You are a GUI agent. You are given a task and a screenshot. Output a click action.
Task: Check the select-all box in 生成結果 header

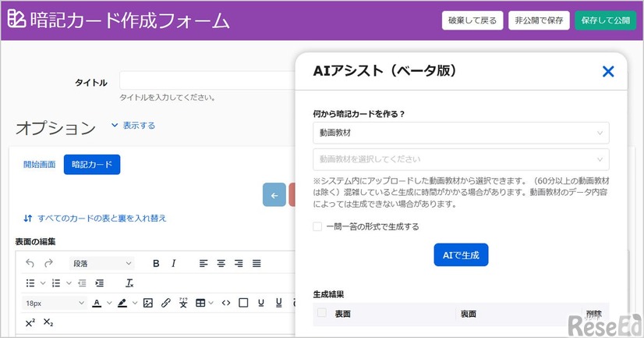[x=322, y=313]
